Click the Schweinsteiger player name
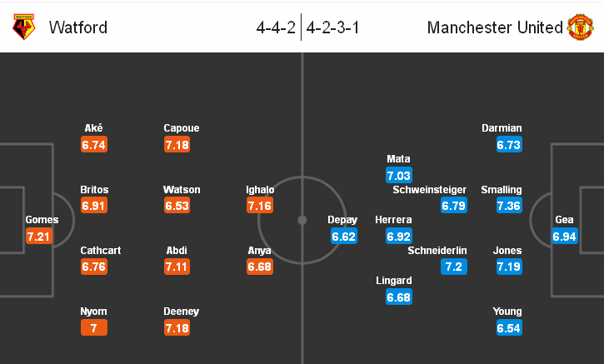Screen dimensions: 604x364 [430, 190]
